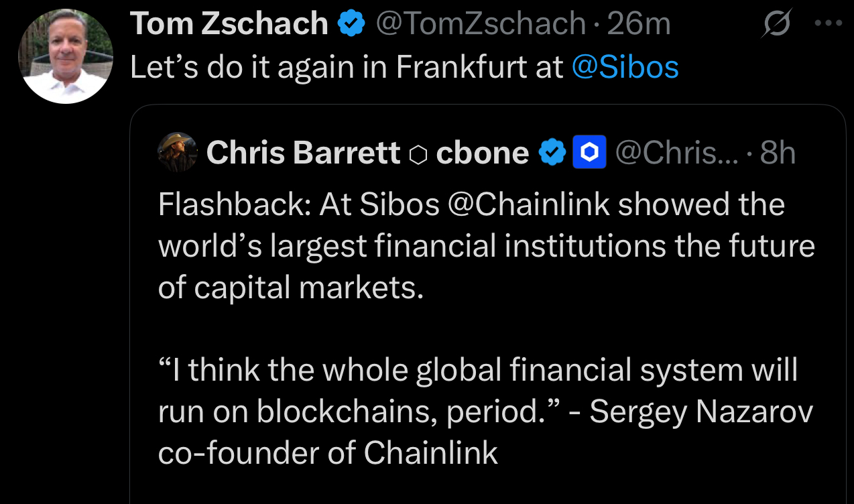The height and width of the screenshot is (504, 854).
Task: Click Tom Zschach's blue verified badge
Action: pos(351,25)
